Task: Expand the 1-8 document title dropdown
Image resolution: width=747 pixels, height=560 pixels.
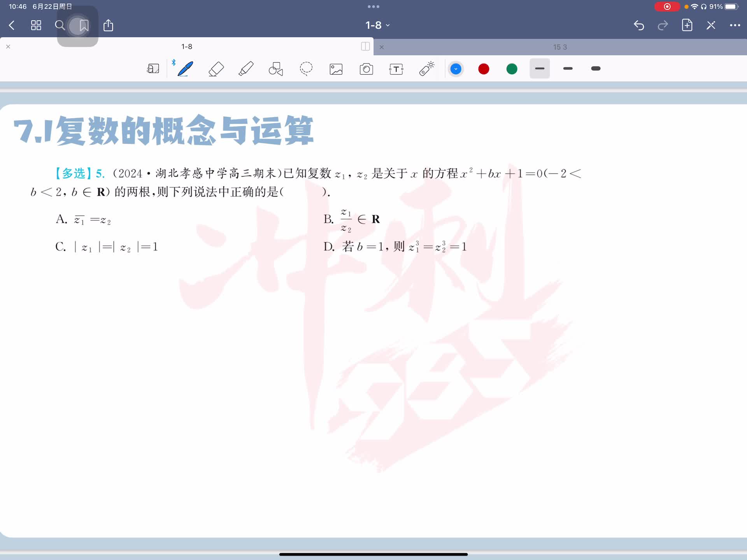Action: tap(377, 25)
